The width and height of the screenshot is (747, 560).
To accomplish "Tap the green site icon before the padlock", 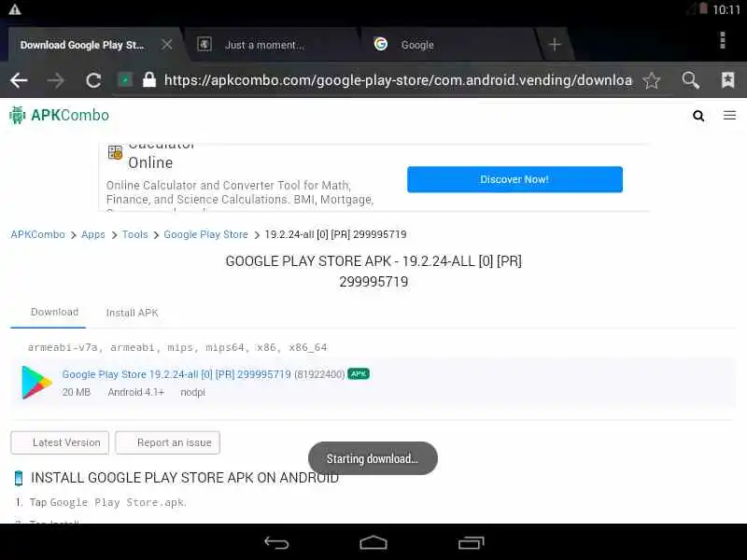I will click(x=125, y=80).
